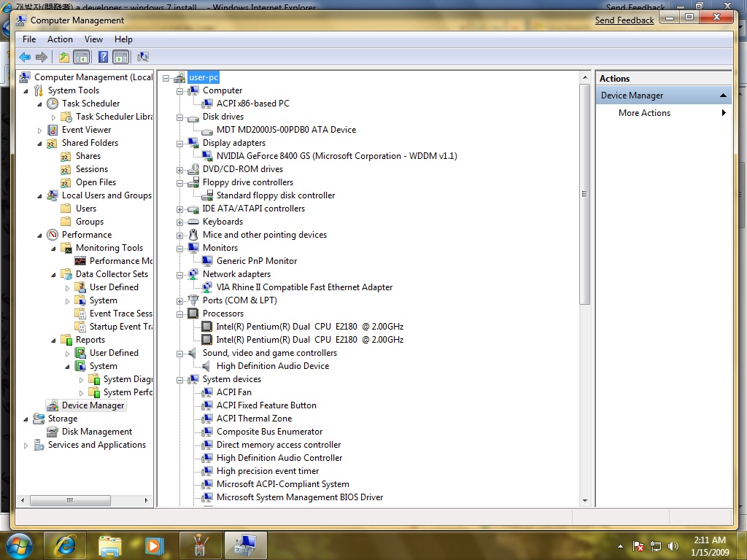Expand the Ports (COM & LPT) node

point(179,301)
